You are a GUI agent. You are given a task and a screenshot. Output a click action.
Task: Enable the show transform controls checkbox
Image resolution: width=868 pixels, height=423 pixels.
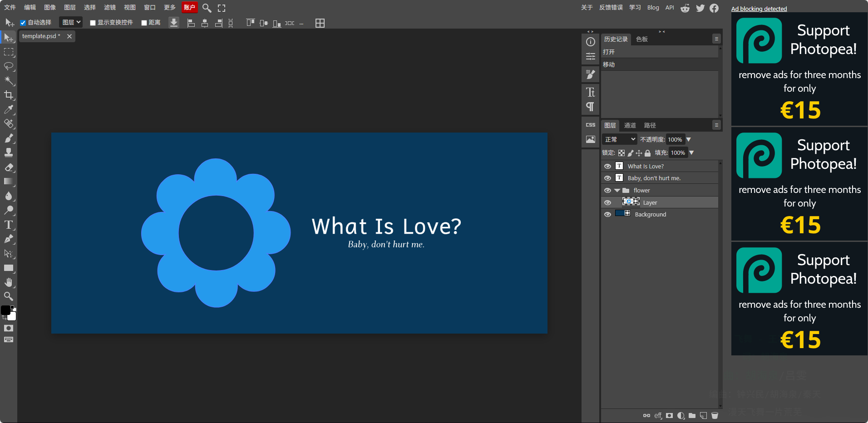[93, 23]
